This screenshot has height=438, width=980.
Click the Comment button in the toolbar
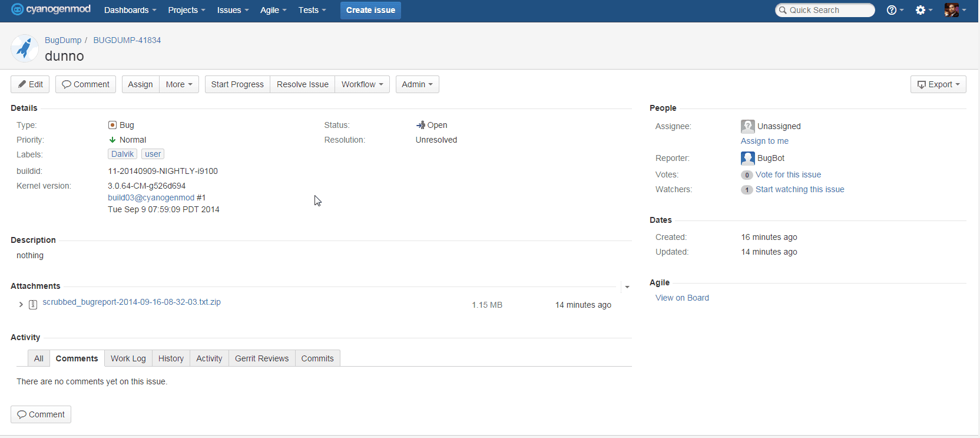85,84
